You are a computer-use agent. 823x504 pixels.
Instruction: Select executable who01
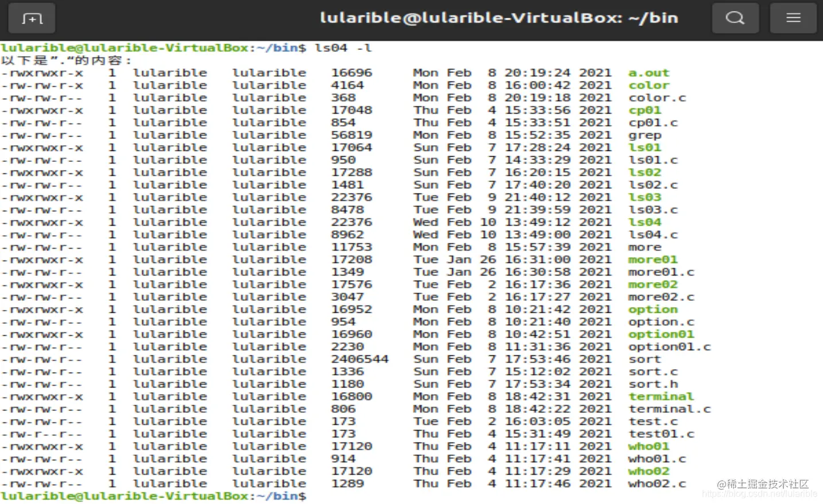(649, 447)
